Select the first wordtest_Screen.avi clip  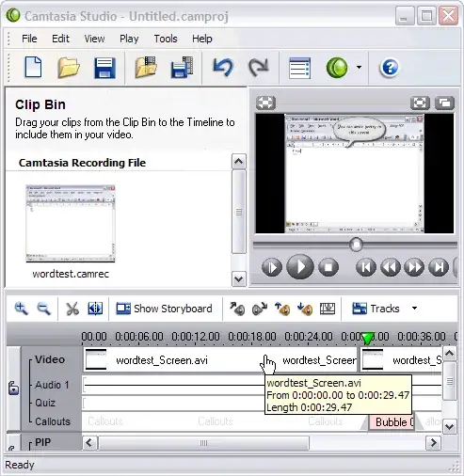coord(219,360)
